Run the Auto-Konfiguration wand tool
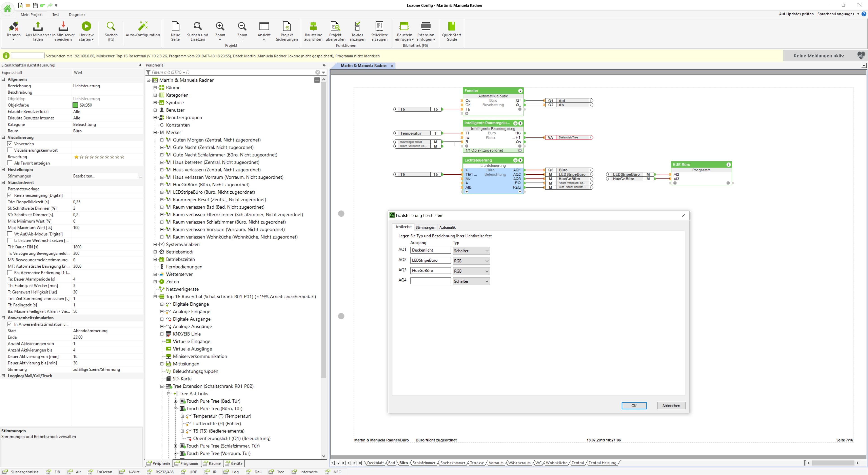The height and width of the screenshot is (475, 868). click(x=143, y=26)
